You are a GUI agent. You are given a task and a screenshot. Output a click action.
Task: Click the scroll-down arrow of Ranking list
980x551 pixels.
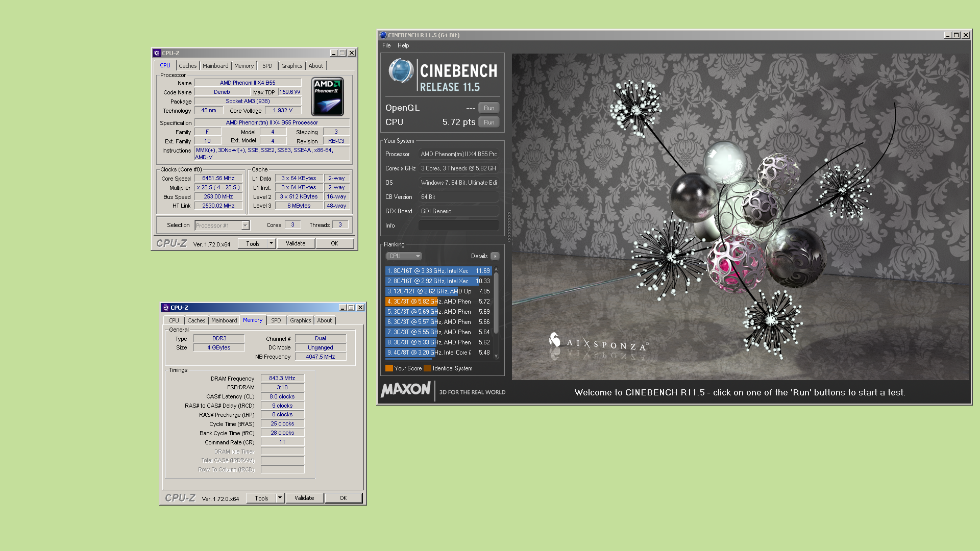tap(496, 356)
